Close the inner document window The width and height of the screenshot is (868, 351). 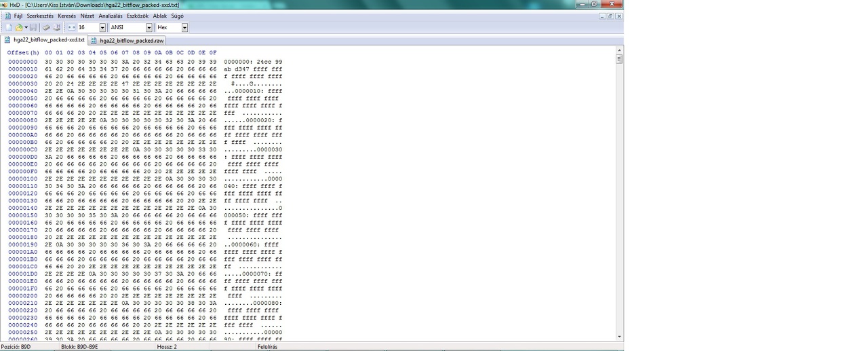tap(618, 16)
